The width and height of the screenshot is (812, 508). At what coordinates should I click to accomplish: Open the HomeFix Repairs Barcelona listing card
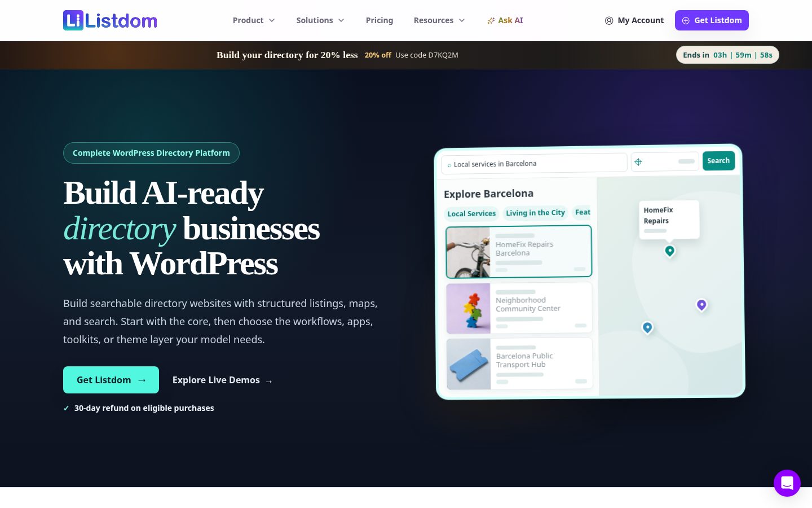point(519,252)
